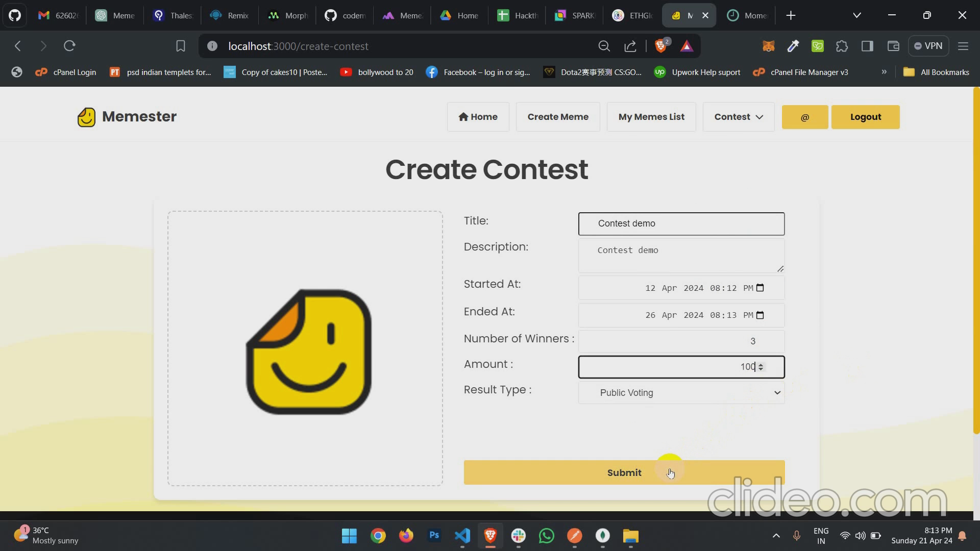Open the Result Type dropdown
The image size is (980, 551).
click(681, 393)
